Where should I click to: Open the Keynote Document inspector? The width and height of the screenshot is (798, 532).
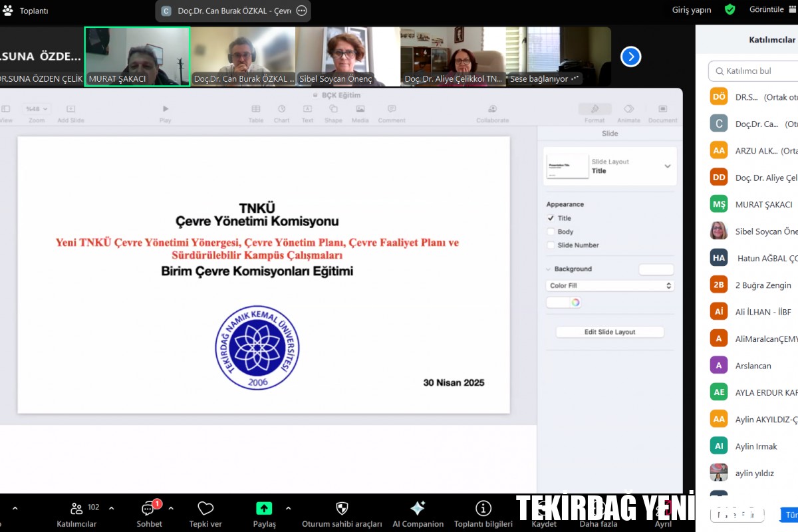click(x=662, y=113)
